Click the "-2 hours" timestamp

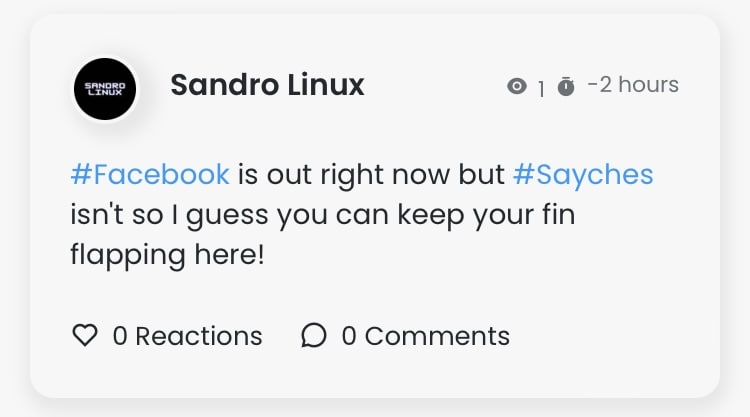(633, 85)
